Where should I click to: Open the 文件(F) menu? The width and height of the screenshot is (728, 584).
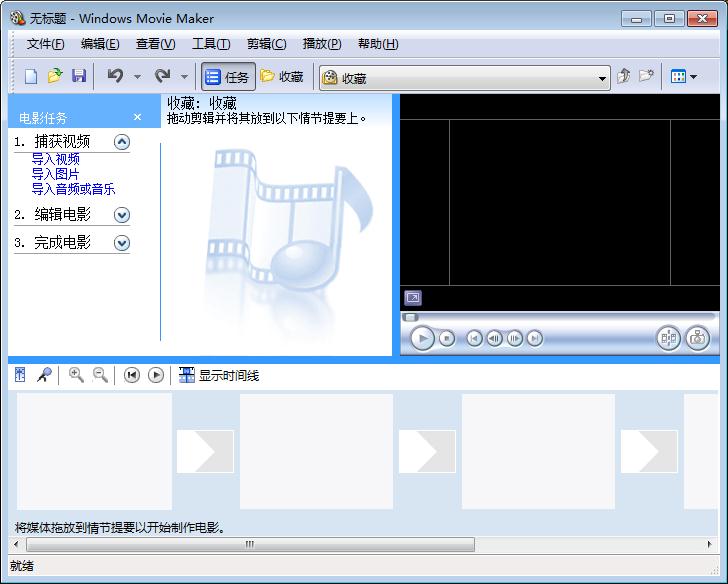45,44
